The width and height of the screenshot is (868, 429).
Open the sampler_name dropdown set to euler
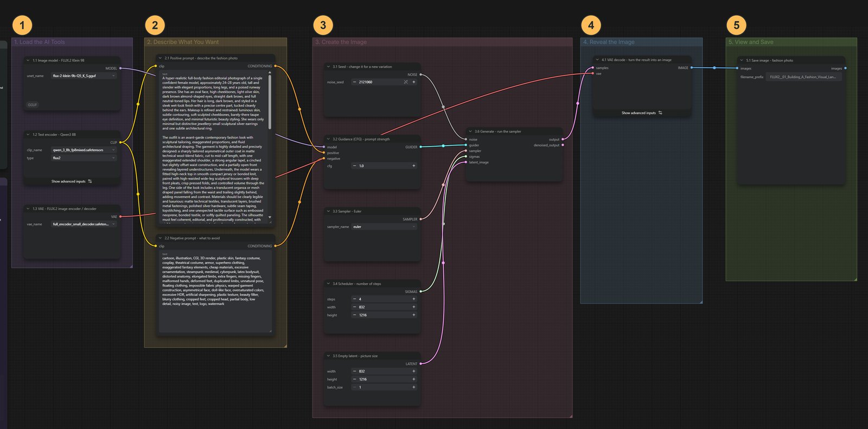pyautogui.click(x=384, y=227)
